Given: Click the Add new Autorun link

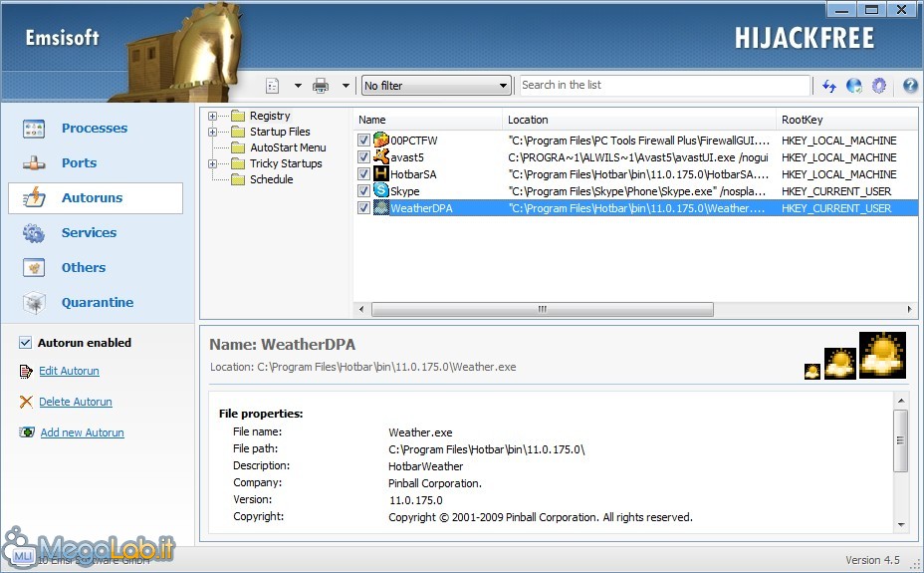Looking at the screenshot, I should click(82, 432).
